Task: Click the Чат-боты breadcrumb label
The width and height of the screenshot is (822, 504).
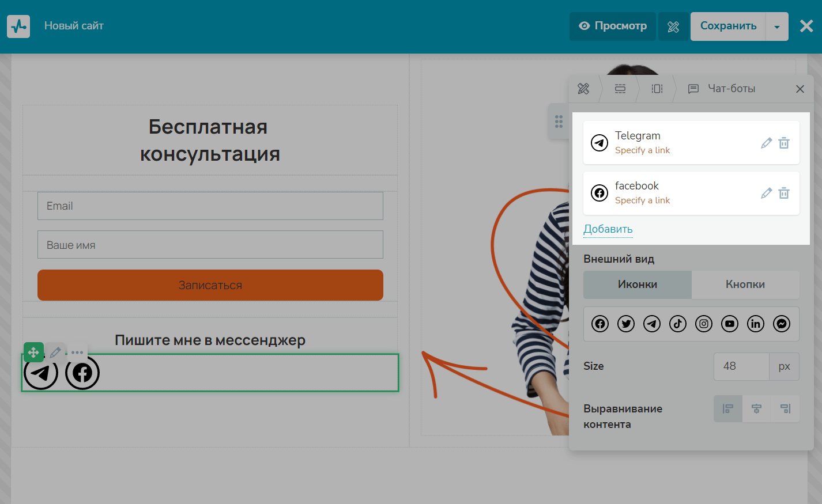Action: [x=731, y=89]
